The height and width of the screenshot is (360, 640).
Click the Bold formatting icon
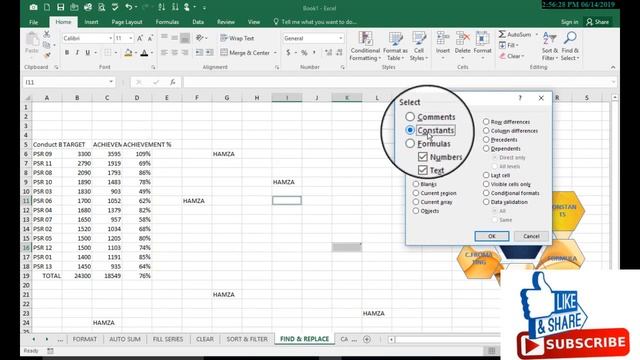(x=67, y=53)
